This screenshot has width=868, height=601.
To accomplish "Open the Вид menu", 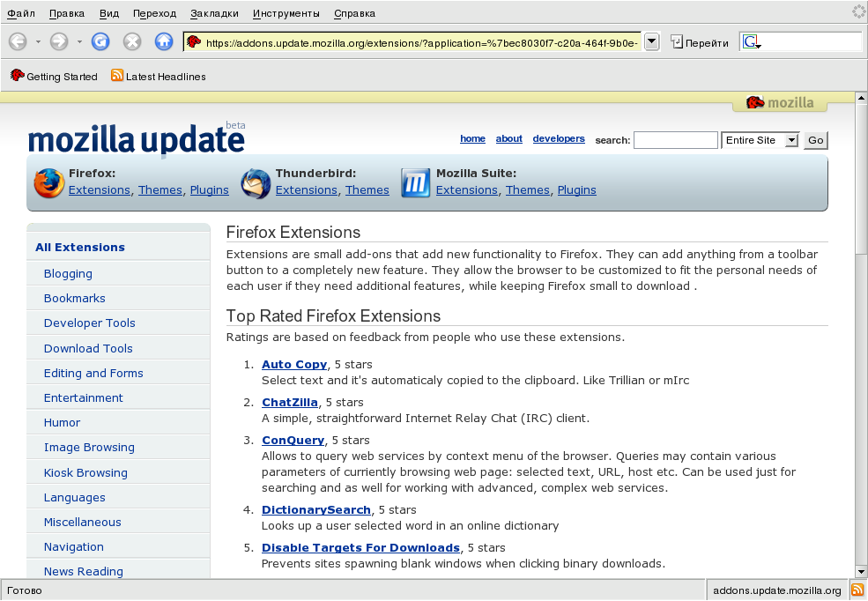I will [109, 13].
